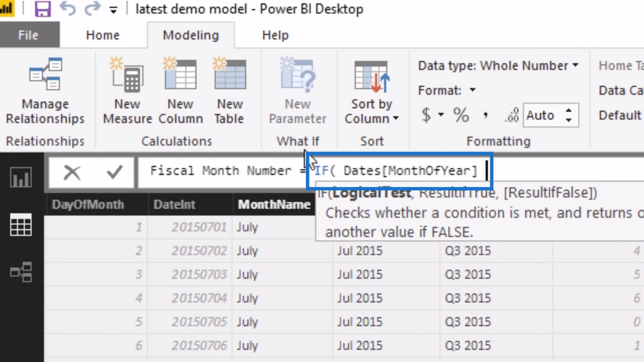Click the Home Table label in ribbon
The height and width of the screenshot is (362, 644).
point(621,66)
